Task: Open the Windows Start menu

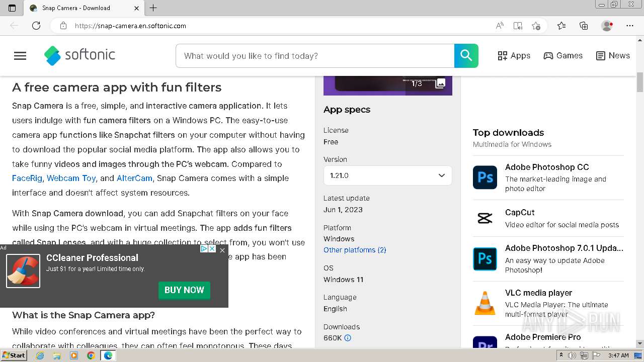Action: [14, 355]
